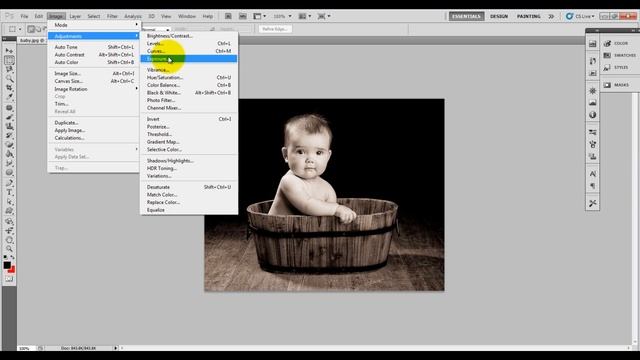The height and width of the screenshot is (360, 640).
Task: Open the Info panel icon
Action: (592, 115)
